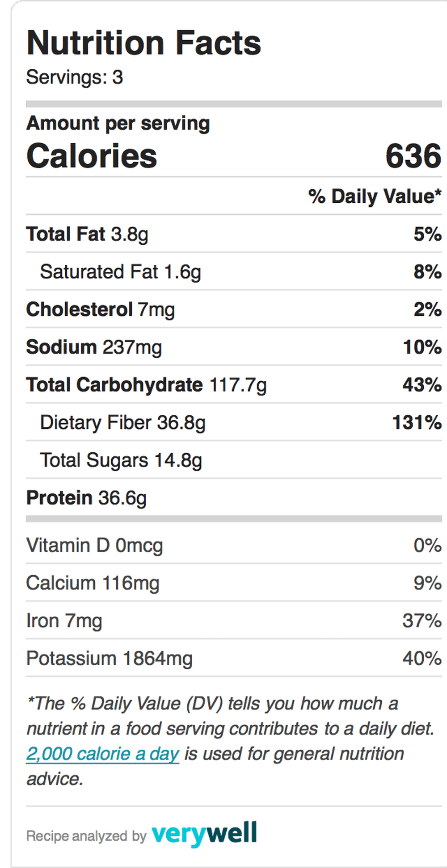This screenshot has height=868, width=447.
Task: Click Total Carbohydrate 117.7g row
Action: 234,385
